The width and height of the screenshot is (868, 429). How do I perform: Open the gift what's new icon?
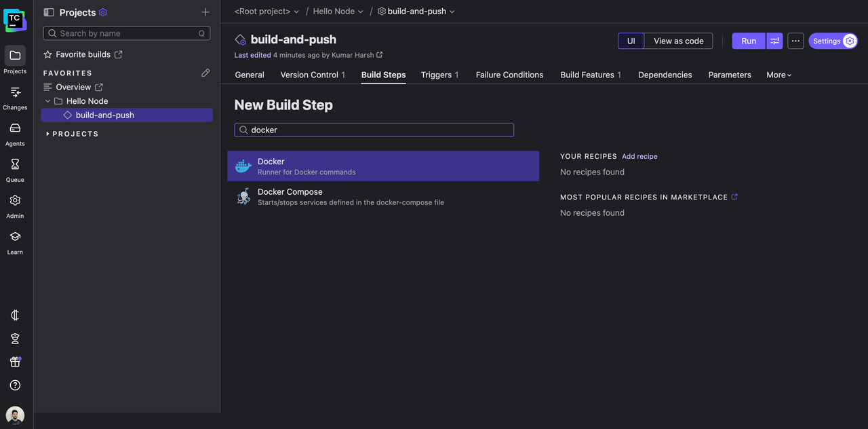tap(15, 362)
